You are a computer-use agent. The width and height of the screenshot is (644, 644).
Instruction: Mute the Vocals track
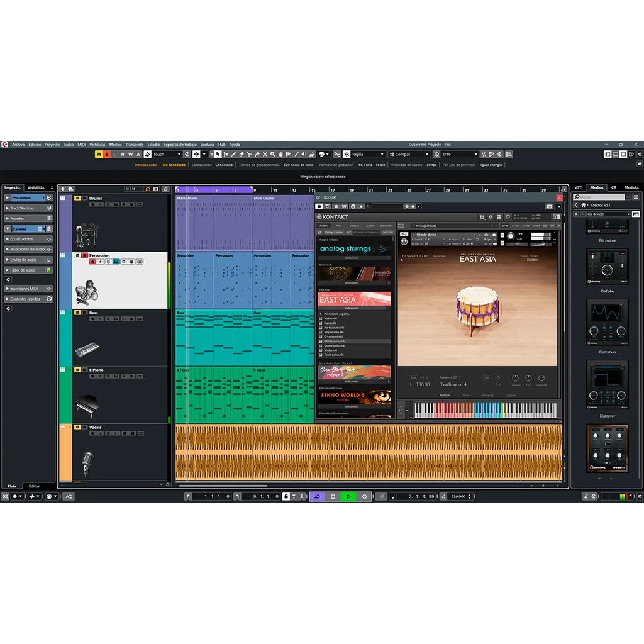click(77, 427)
